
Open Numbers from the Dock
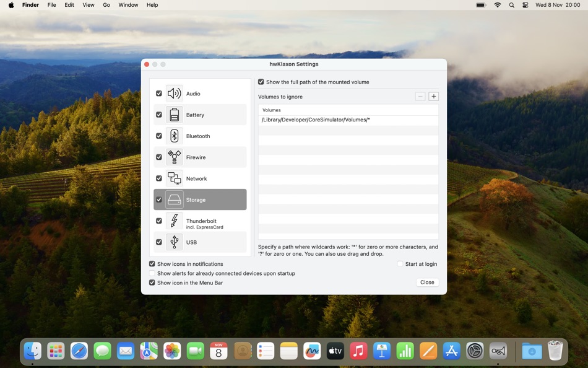[405, 351]
